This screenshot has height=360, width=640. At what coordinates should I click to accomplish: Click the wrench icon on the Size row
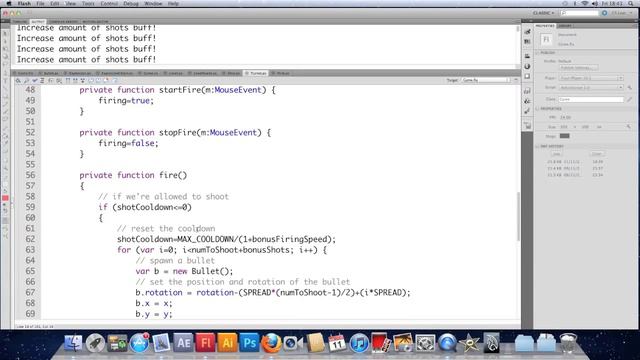click(629, 127)
